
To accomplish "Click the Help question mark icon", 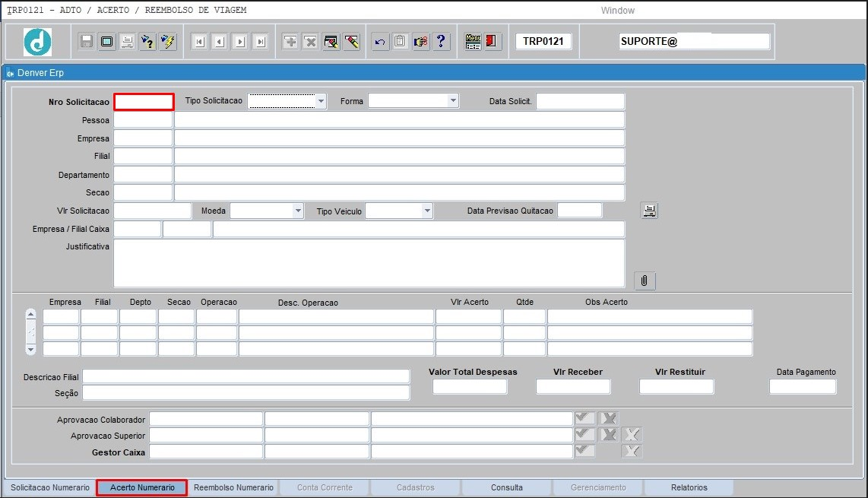I will 441,42.
